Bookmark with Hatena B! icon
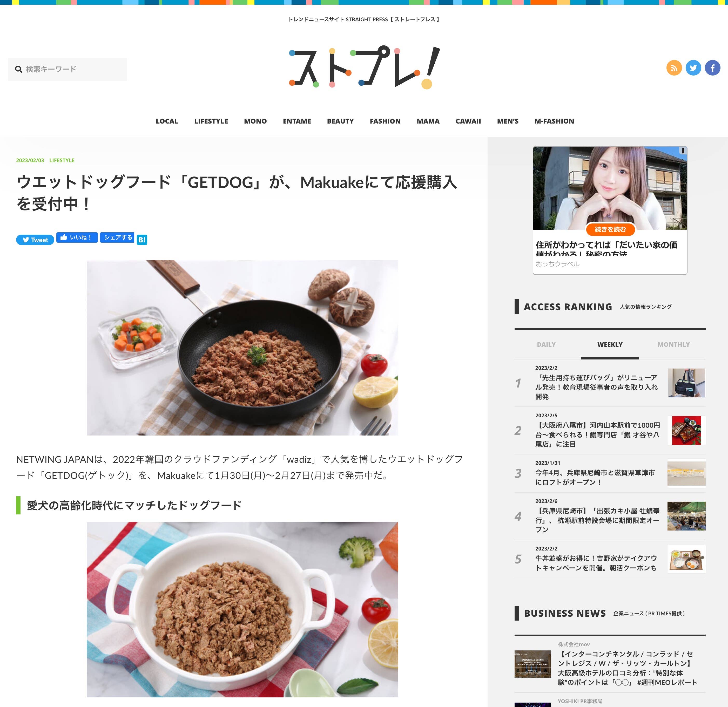728x707 pixels. tap(142, 240)
